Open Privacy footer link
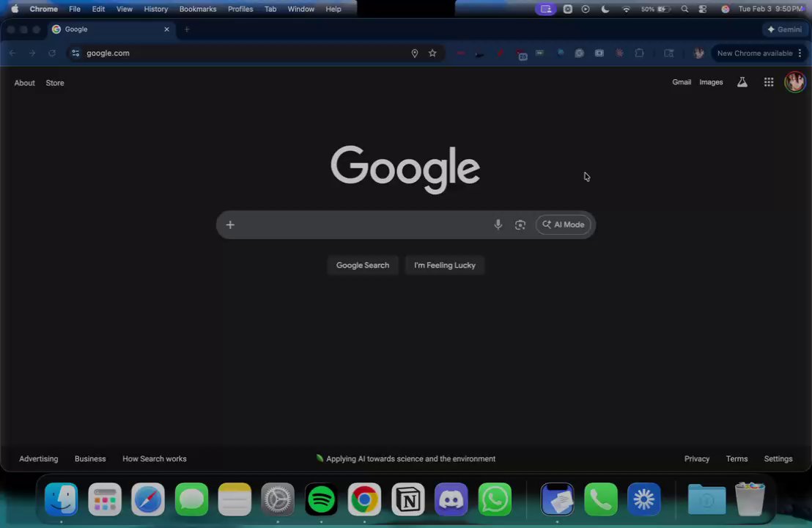Viewport: 812px width, 528px height. (x=696, y=458)
